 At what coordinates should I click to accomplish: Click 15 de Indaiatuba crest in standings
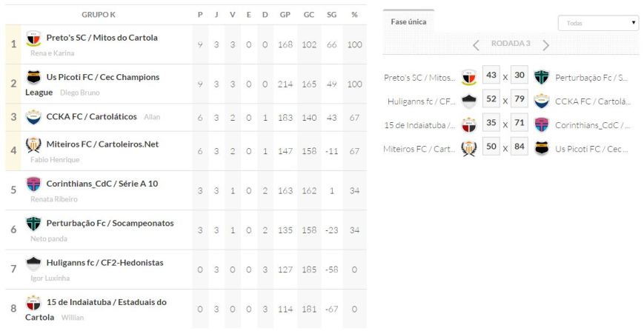(x=33, y=302)
